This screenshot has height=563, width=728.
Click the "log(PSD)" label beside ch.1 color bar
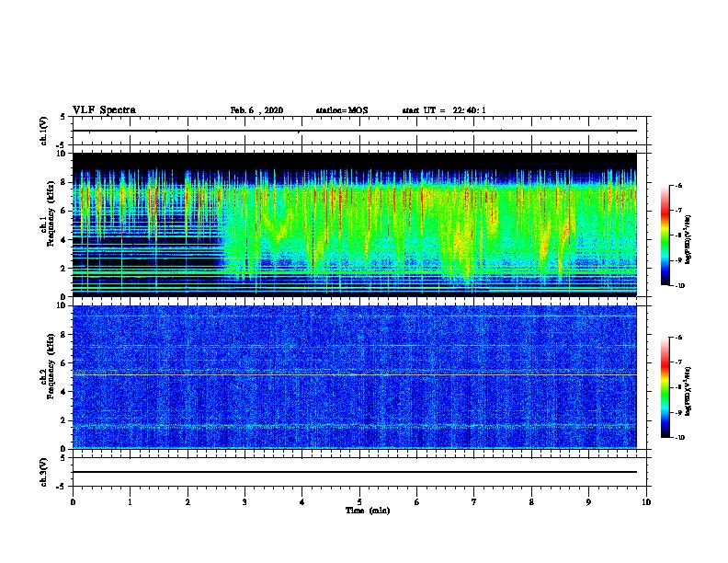coord(688,240)
